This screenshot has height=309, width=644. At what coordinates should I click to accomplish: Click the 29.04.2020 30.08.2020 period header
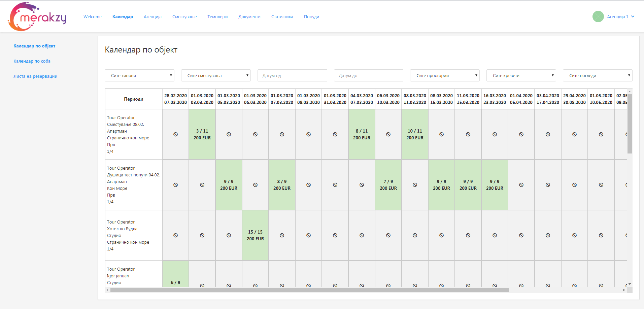(574, 99)
